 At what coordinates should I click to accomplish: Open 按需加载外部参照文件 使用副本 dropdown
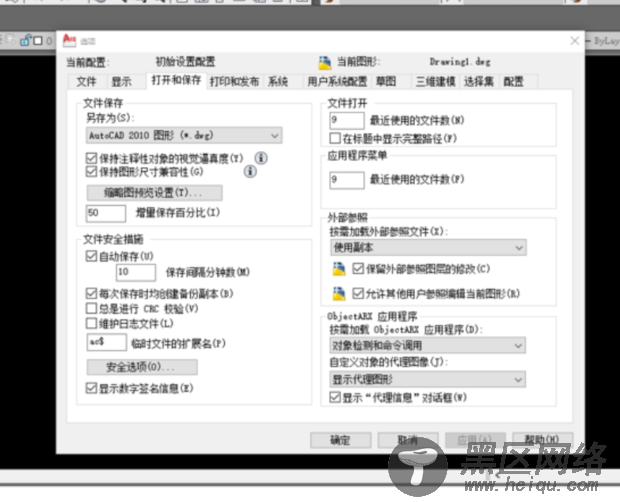[428, 248]
